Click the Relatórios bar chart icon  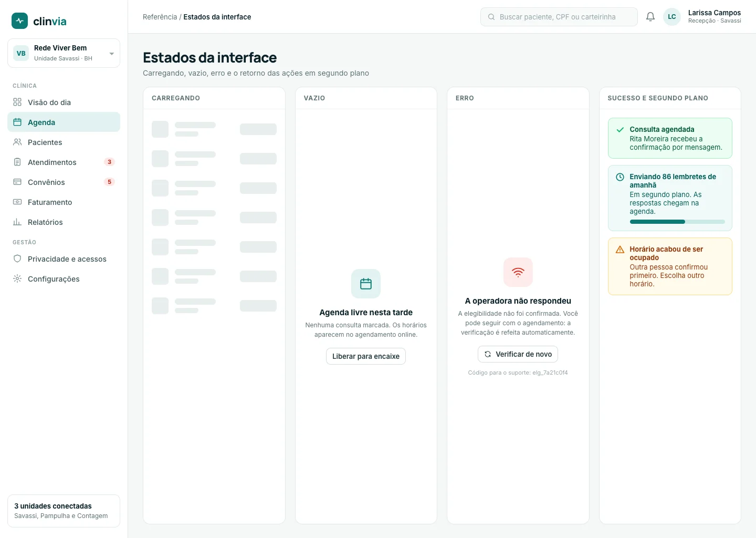pyautogui.click(x=17, y=222)
